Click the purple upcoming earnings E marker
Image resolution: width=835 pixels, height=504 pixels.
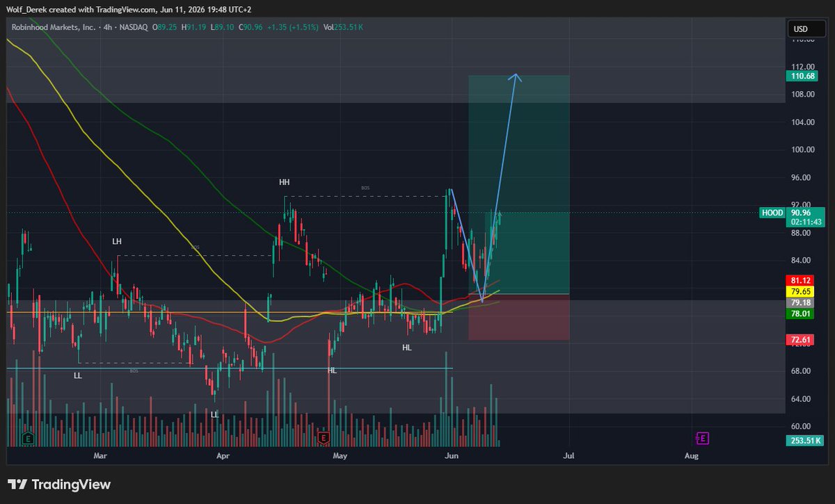click(x=703, y=438)
